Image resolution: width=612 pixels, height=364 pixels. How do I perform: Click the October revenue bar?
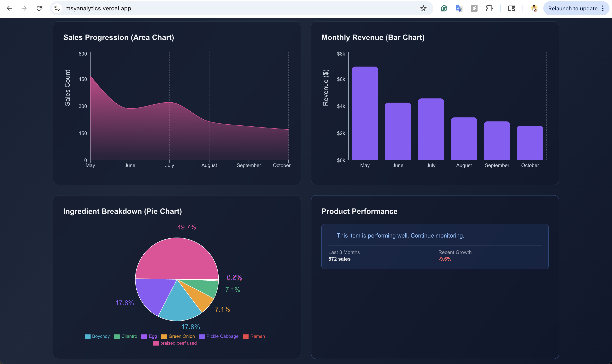coord(530,143)
